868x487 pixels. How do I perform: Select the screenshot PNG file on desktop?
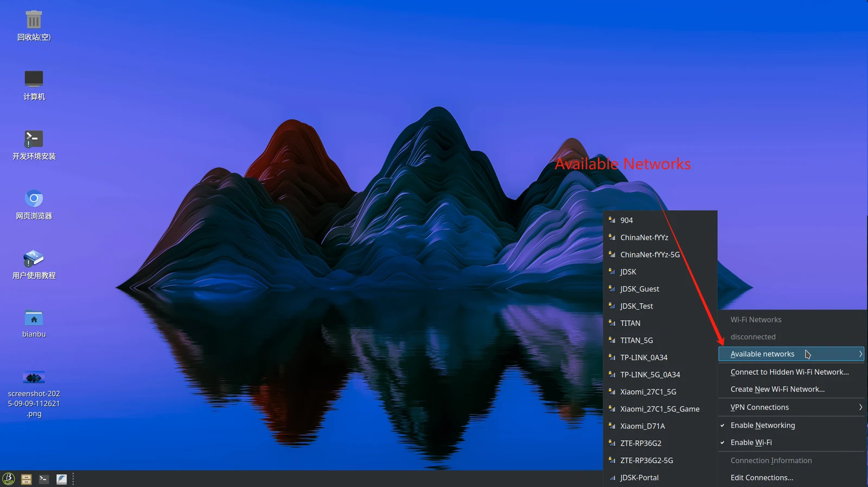[34, 394]
